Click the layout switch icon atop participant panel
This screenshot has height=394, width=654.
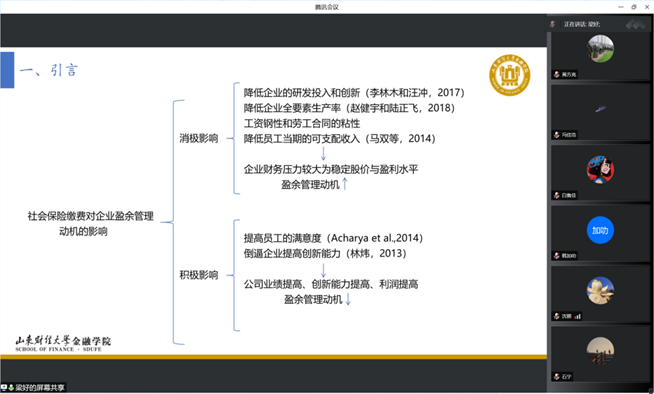point(635,24)
